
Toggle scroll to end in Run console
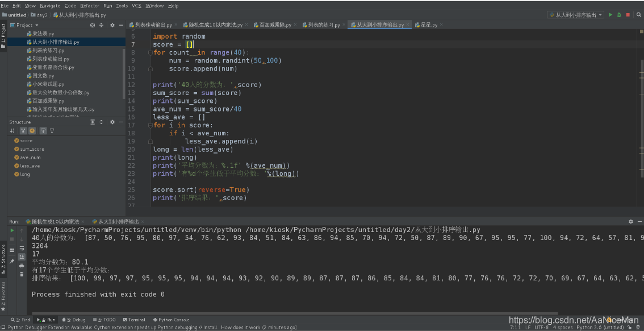point(22,256)
